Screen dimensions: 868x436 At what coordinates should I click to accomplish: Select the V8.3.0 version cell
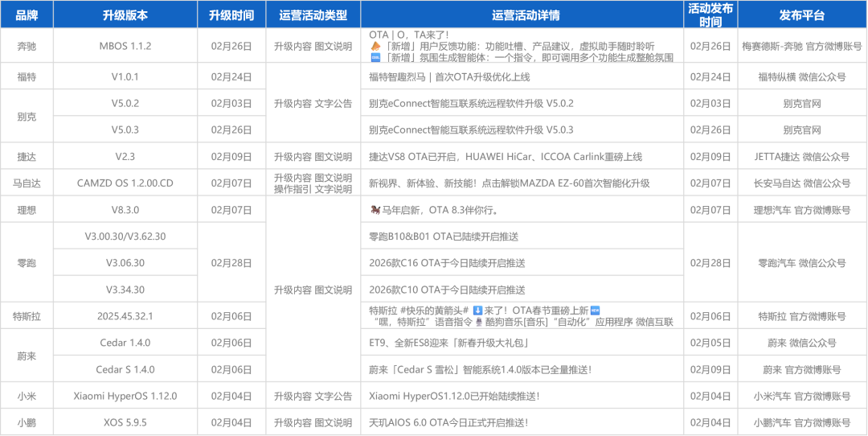[125, 210]
